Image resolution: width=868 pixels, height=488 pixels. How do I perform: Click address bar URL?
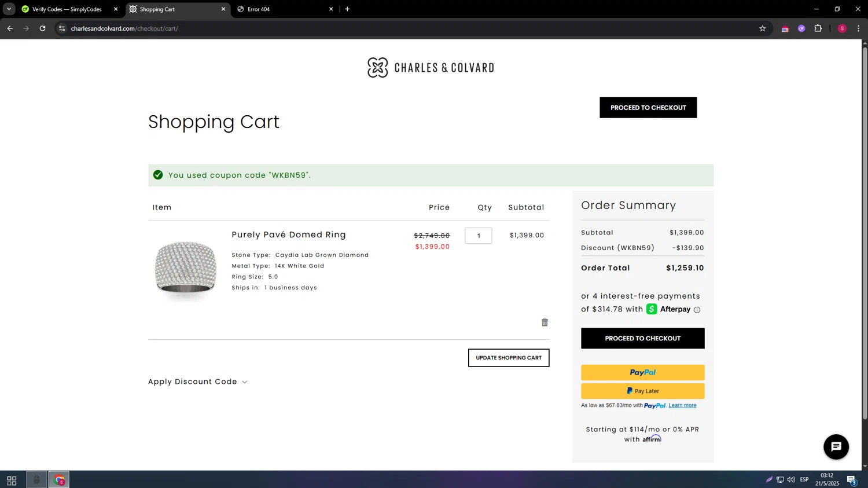[x=124, y=28]
